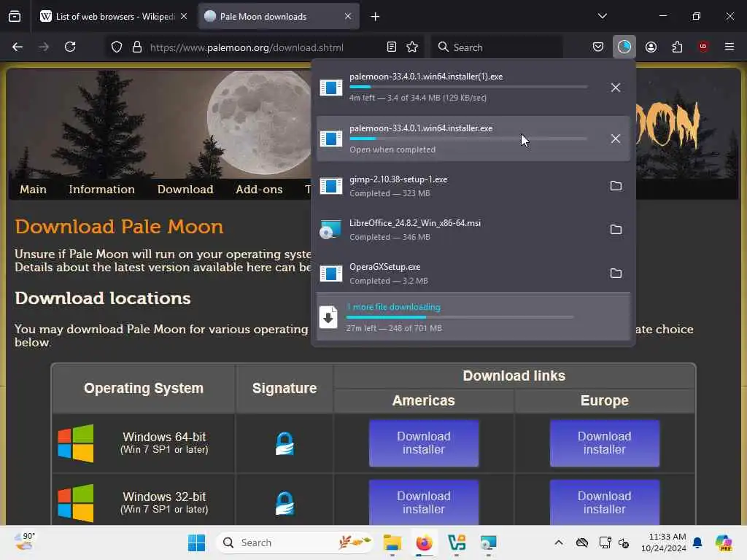
Task: Download Windows 32-bit installer from Europe
Action: click(605, 502)
